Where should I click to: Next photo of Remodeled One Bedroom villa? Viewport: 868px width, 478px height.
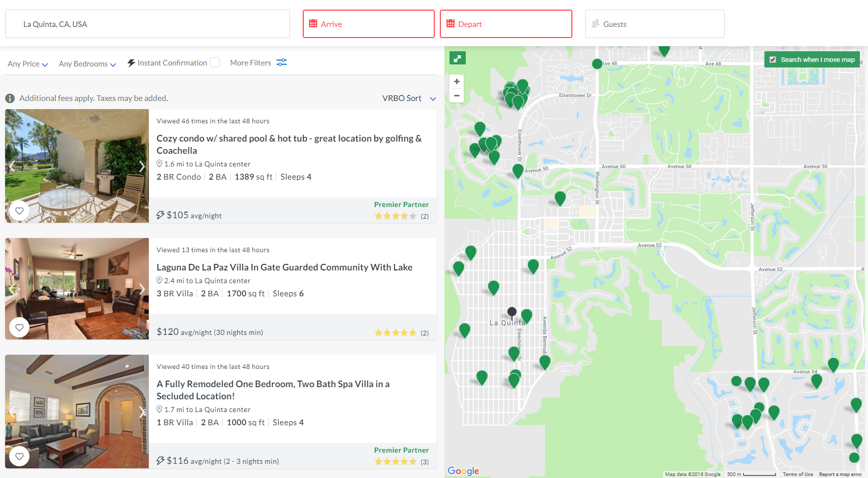tap(142, 412)
